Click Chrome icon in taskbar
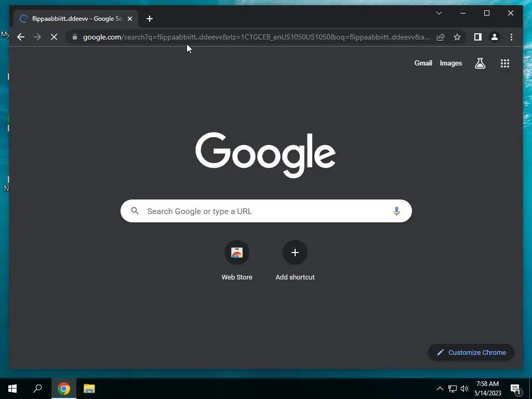Image resolution: width=532 pixels, height=399 pixels. coord(64,389)
